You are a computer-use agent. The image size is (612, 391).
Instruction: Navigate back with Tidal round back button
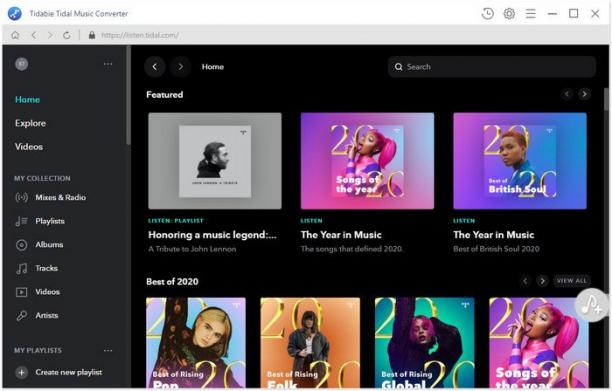click(155, 67)
